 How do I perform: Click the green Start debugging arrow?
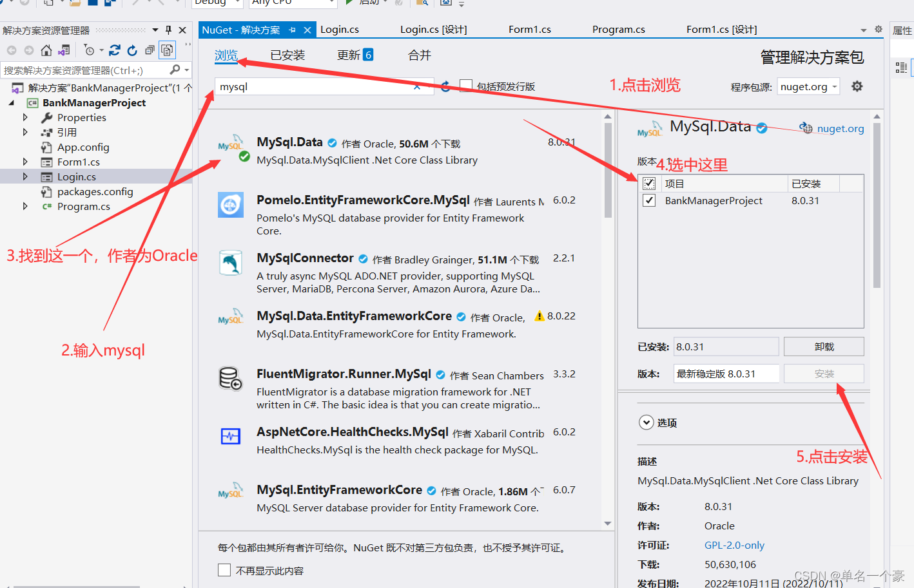click(x=349, y=3)
